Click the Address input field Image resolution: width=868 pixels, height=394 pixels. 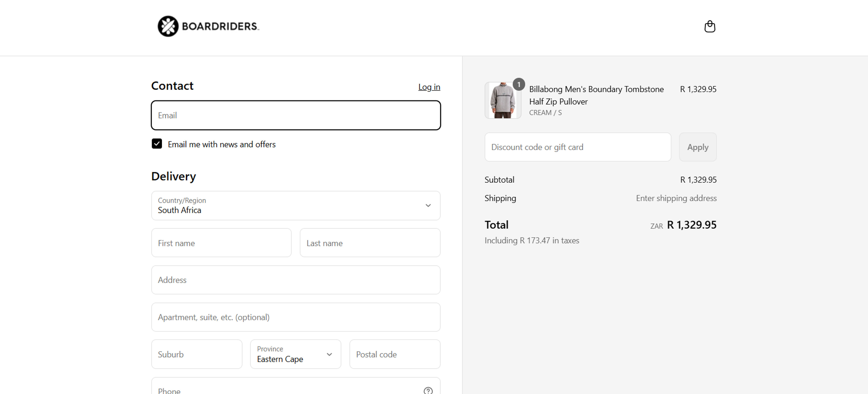point(295,280)
